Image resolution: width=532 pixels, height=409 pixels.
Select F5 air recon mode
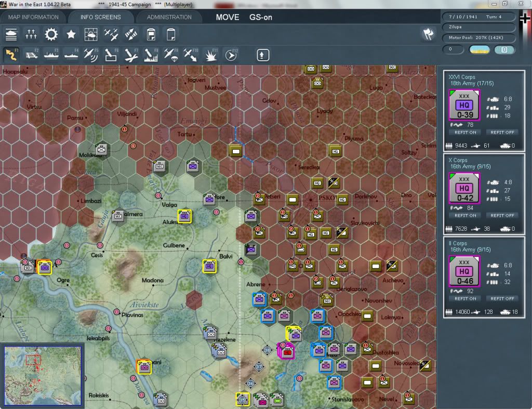[x=91, y=55]
